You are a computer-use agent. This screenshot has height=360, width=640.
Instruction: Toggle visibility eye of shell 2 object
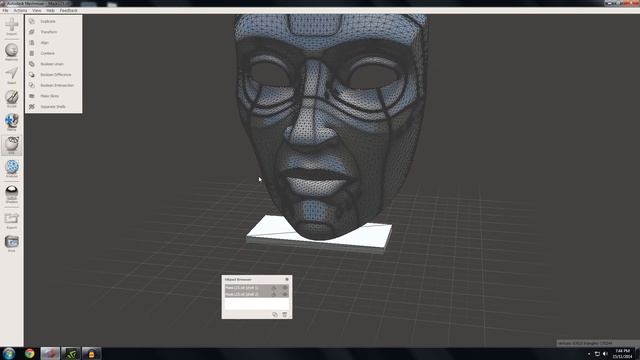pyautogui.click(x=285, y=294)
